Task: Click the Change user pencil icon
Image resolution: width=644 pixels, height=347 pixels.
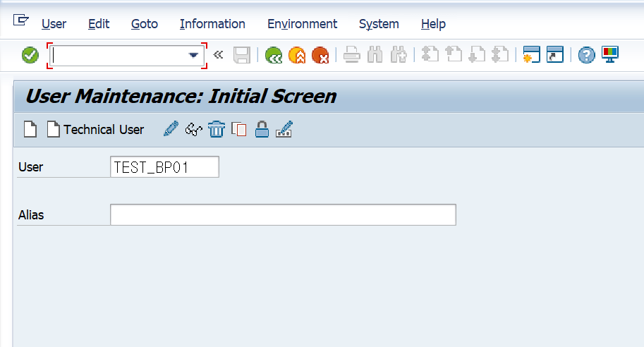Action: coord(171,129)
